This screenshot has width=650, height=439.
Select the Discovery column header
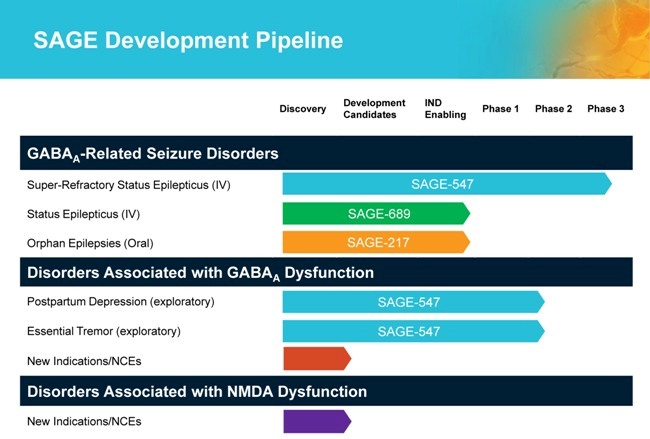pos(302,109)
